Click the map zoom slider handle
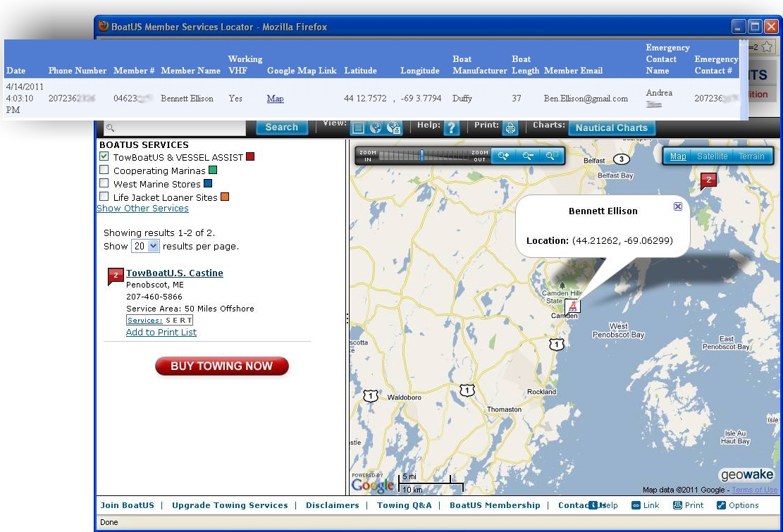Viewport: 783px width, 532px height. click(422, 155)
